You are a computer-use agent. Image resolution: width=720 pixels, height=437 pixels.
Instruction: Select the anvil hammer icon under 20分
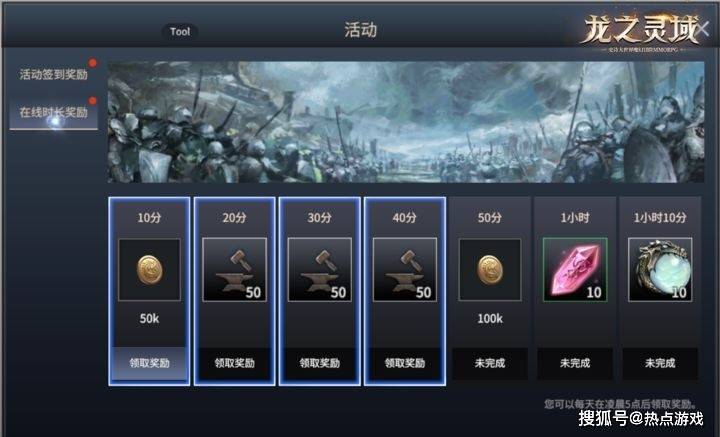pos(234,269)
